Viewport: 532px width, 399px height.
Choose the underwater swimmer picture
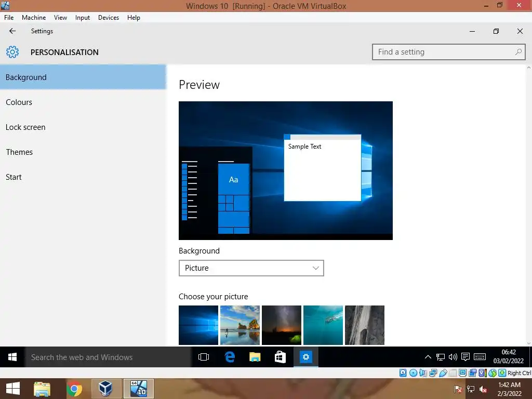coord(323,325)
